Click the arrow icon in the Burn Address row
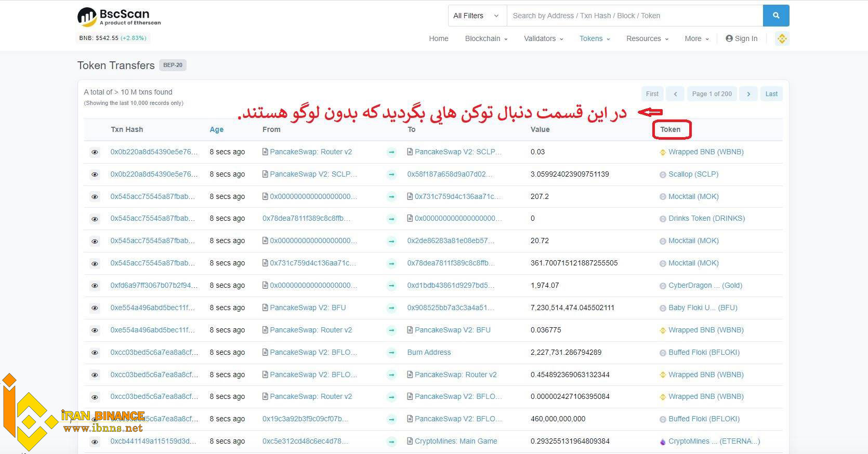868x454 pixels. pyautogui.click(x=391, y=353)
